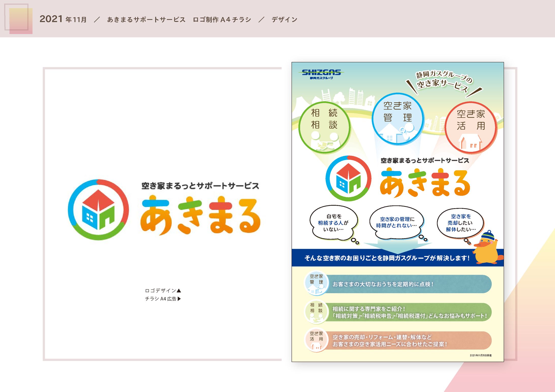Select the red 空き家活用 circle

[471, 127]
